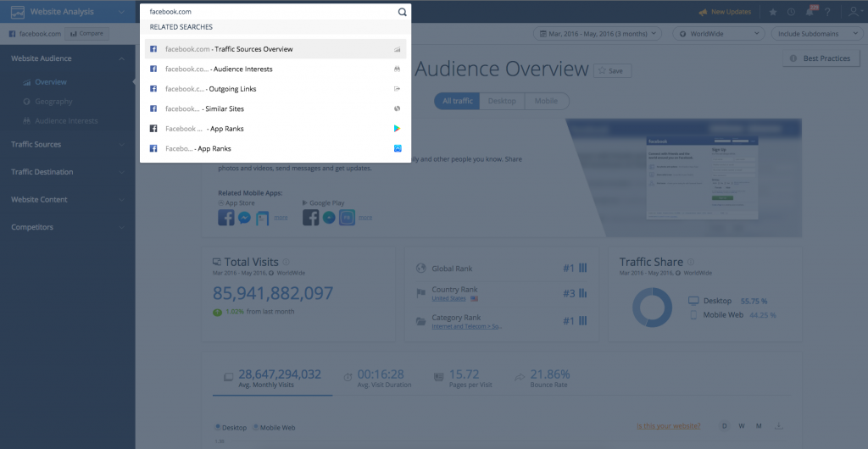Pick the Similar Sites search suggestion
Viewport: 868px width, 449px height.
click(275, 109)
